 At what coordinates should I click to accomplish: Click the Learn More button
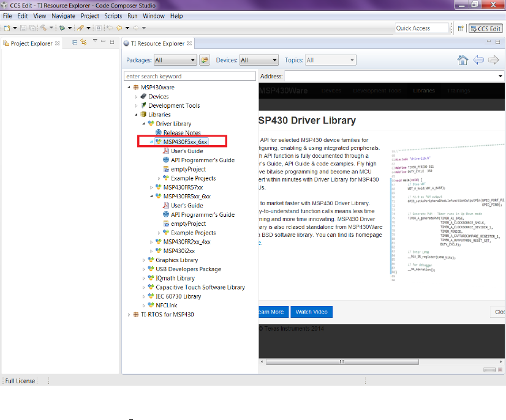[273, 312]
